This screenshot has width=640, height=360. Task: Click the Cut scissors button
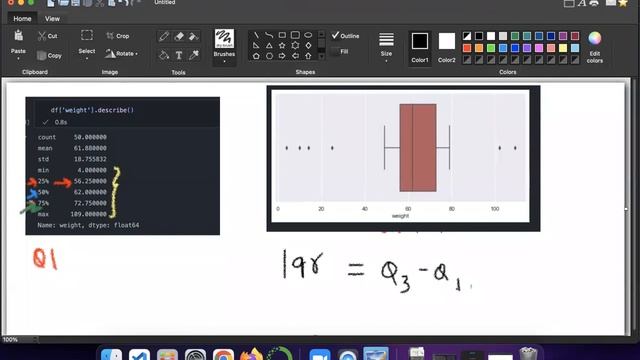tap(47, 36)
